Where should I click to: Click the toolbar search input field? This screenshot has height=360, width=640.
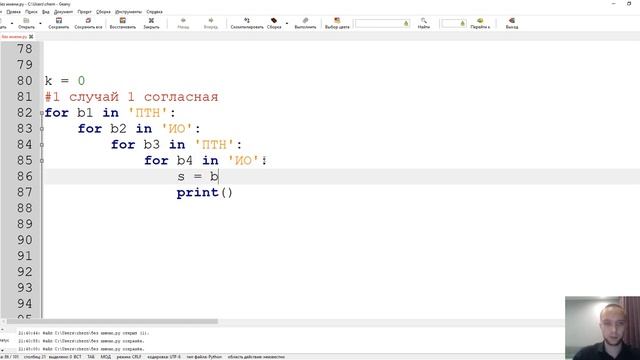click(382, 24)
